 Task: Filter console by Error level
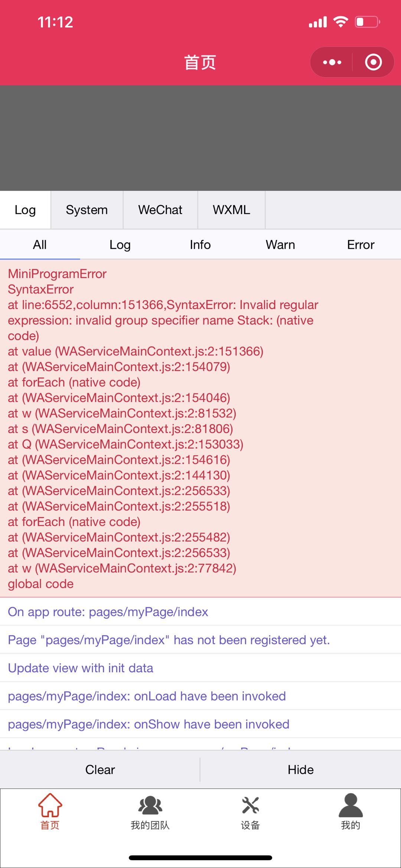361,245
